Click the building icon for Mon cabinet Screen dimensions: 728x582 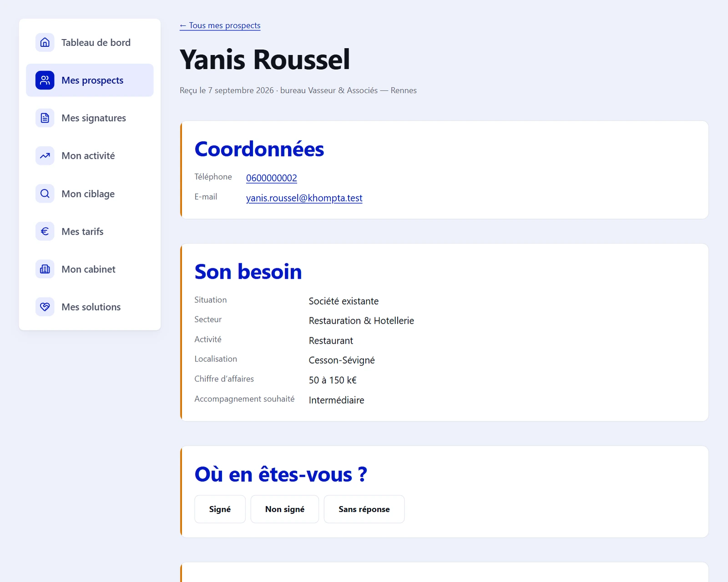click(45, 269)
